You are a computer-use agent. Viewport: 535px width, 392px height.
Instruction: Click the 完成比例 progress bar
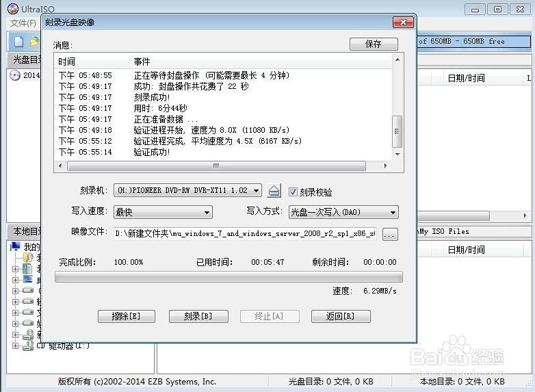tap(229, 277)
